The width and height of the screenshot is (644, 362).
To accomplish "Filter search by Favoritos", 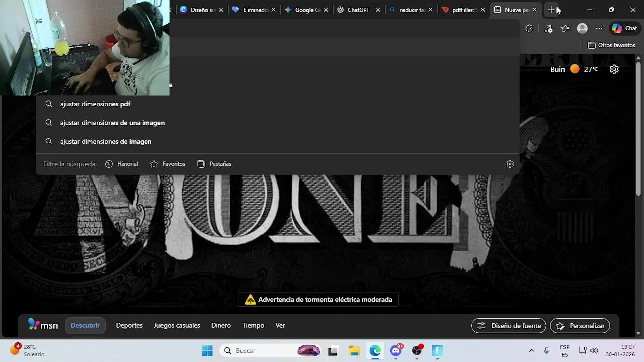I will 168,164.
